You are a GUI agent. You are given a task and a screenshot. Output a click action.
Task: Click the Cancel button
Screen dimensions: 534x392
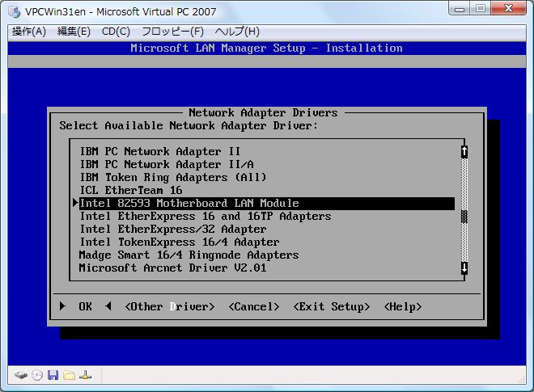point(254,306)
